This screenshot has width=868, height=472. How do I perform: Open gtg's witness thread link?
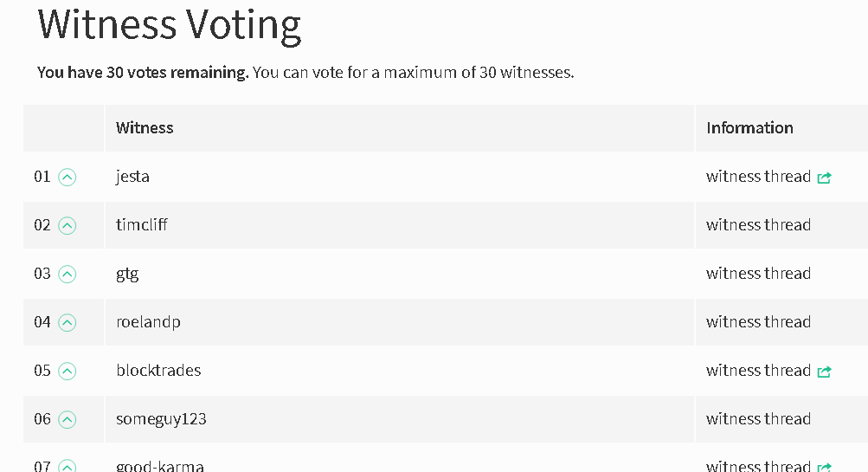click(758, 274)
